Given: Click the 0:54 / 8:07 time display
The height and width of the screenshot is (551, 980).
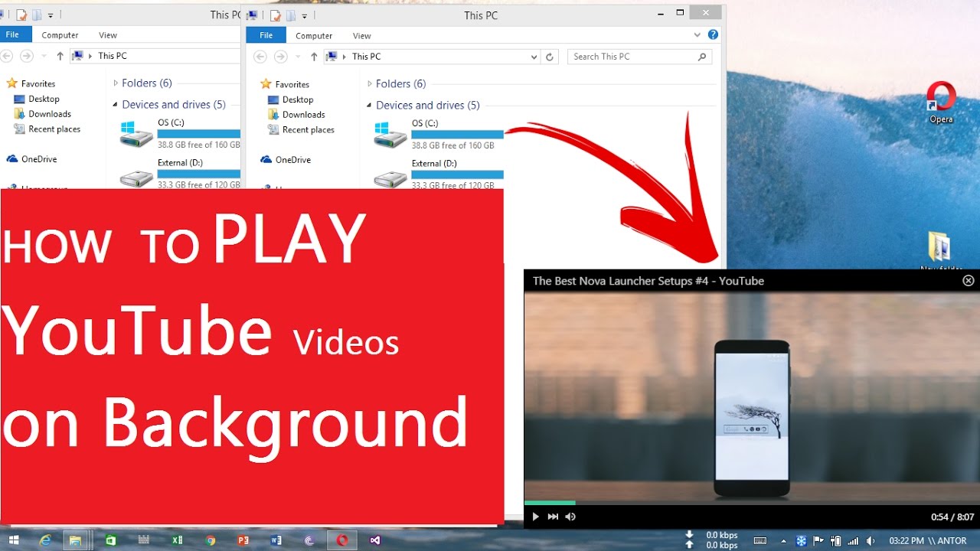Looking at the screenshot, I should click(x=952, y=517).
